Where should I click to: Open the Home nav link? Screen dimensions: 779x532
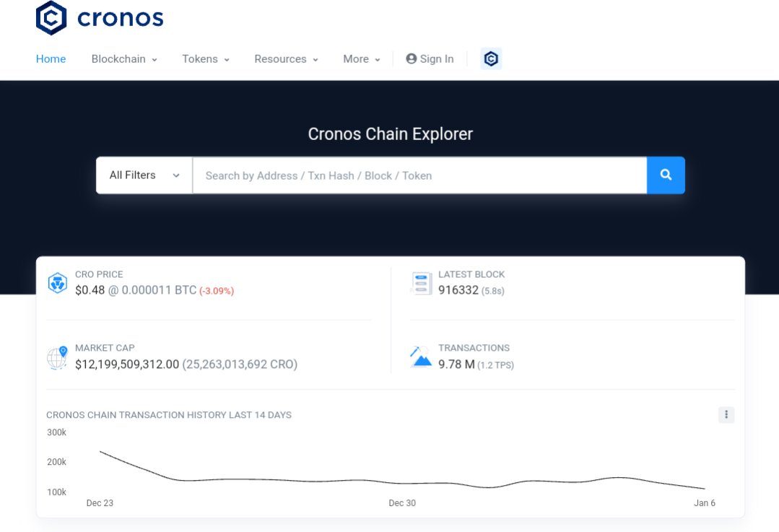point(51,58)
